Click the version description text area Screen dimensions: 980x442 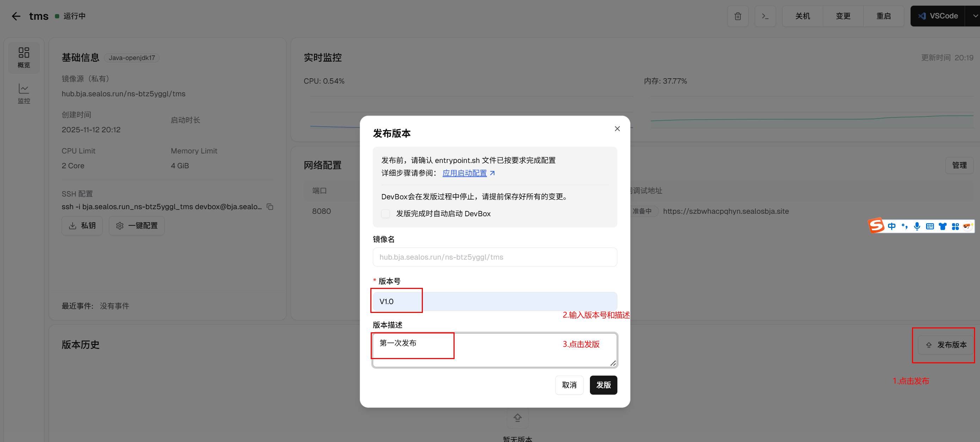pos(494,350)
